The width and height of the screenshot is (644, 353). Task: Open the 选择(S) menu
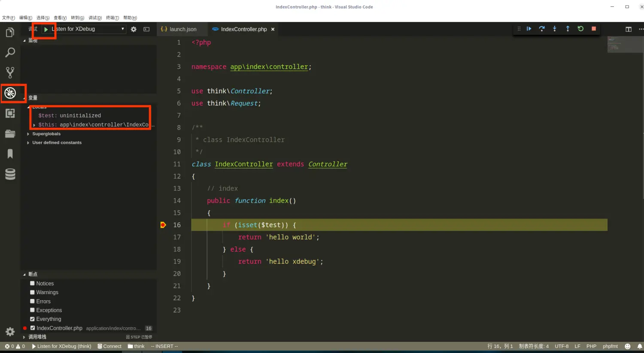click(x=43, y=18)
